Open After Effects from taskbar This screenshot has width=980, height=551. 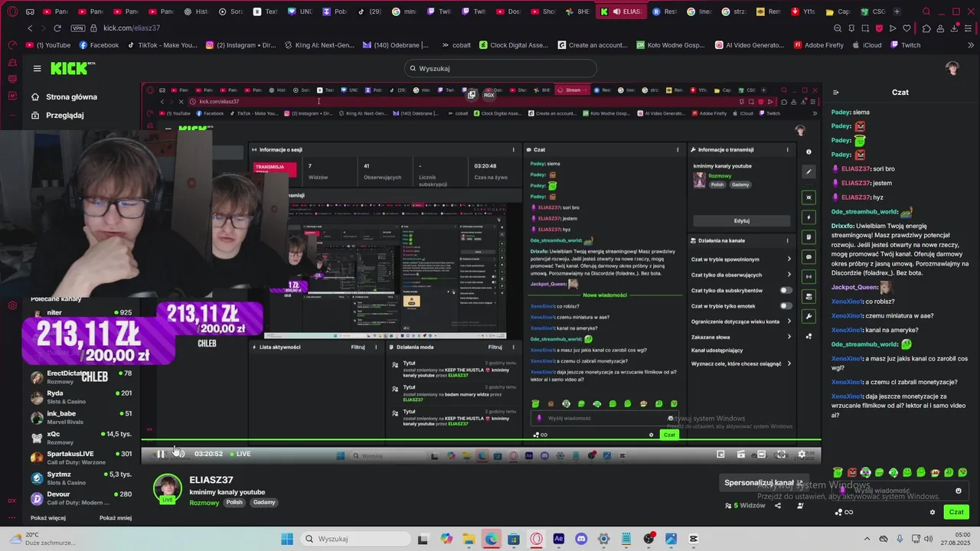click(559, 539)
